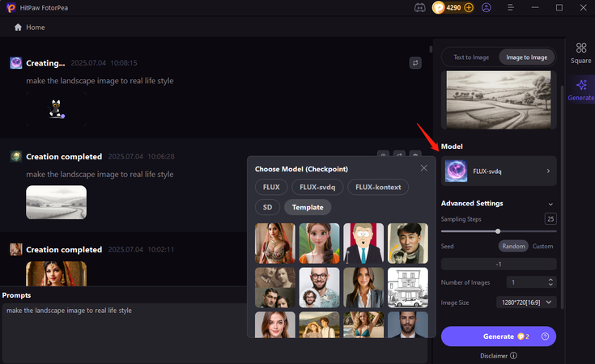Screen dimensions: 595x364
Task: Click the Home icon
Action: pyautogui.click(x=18, y=28)
